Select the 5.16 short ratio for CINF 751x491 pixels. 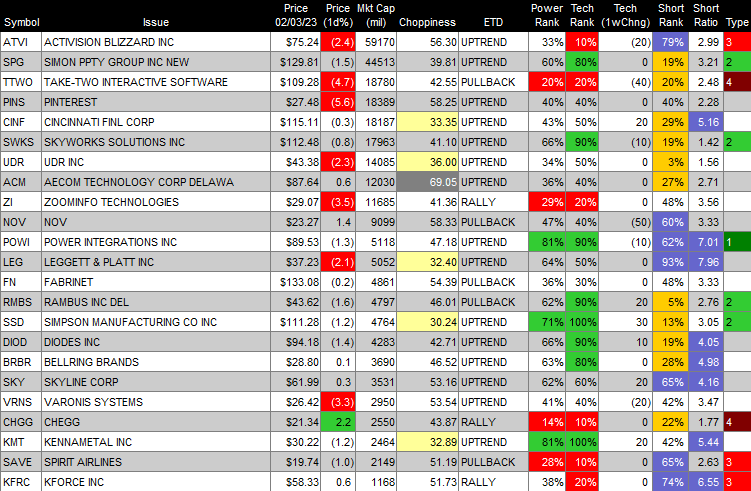tap(705, 122)
